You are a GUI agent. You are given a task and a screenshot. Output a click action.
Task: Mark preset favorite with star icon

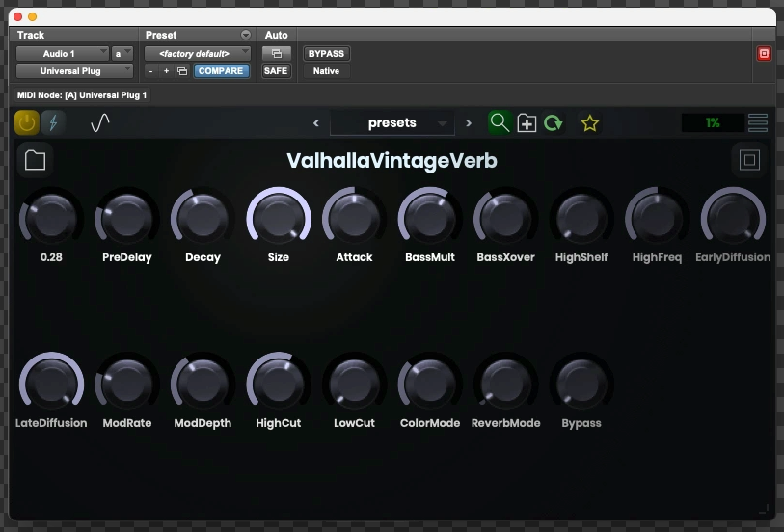590,123
